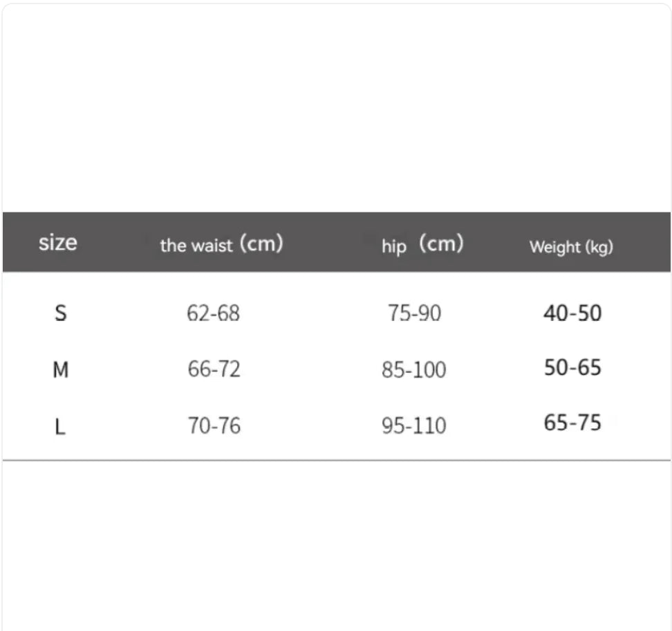
Task: Click the 'hip (cm)' column header
Action: point(422,244)
